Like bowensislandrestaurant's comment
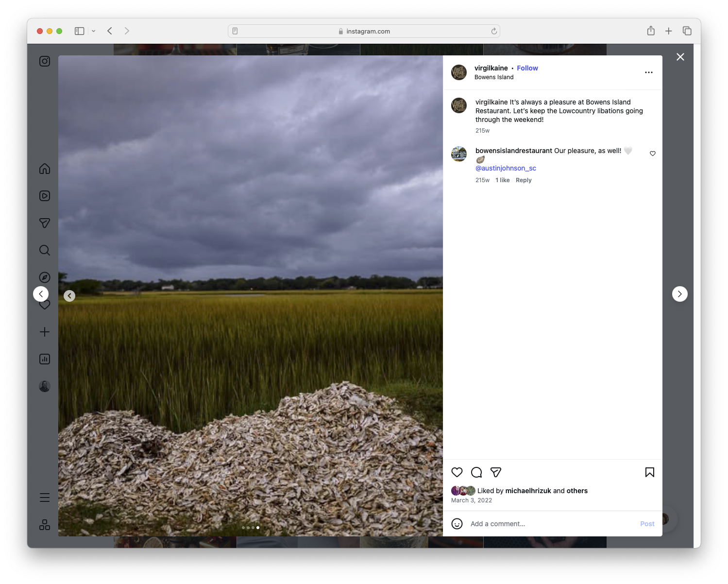Image resolution: width=728 pixels, height=584 pixels. (652, 154)
